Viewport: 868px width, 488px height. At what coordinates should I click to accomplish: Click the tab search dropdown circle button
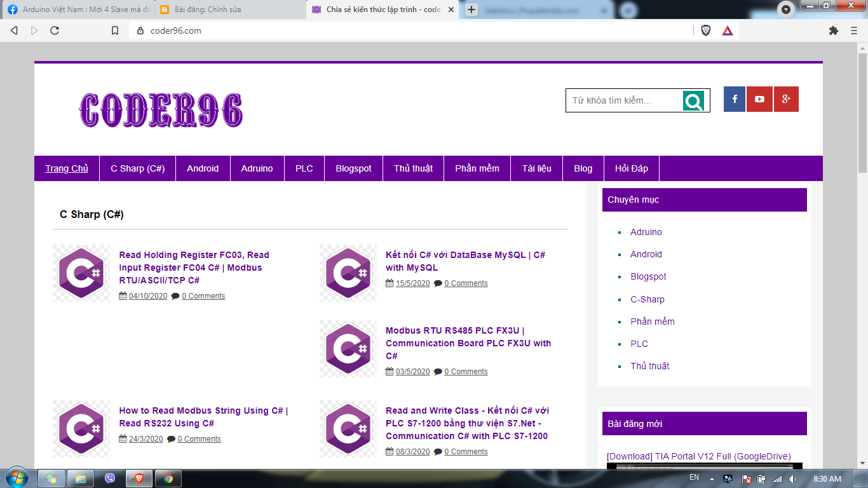coord(786,10)
